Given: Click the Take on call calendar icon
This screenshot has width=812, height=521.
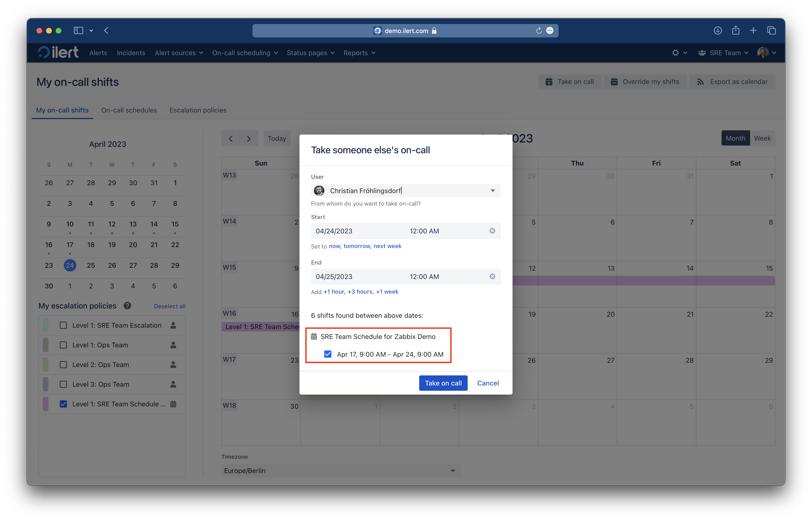Looking at the screenshot, I should 549,82.
